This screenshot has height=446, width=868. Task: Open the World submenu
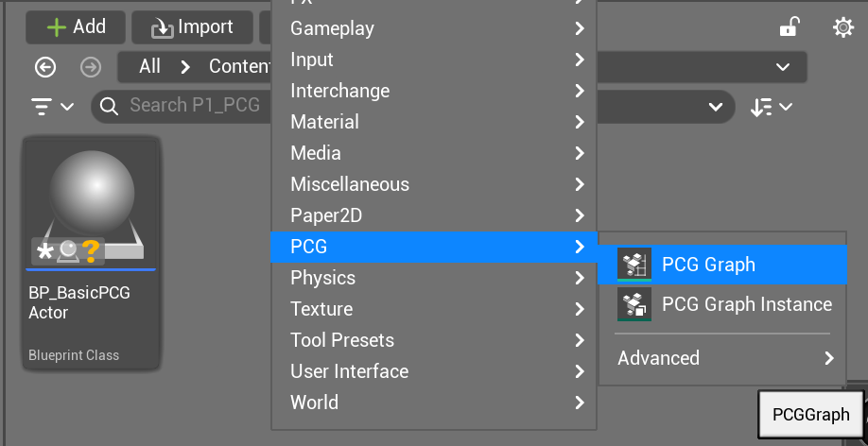433,403
